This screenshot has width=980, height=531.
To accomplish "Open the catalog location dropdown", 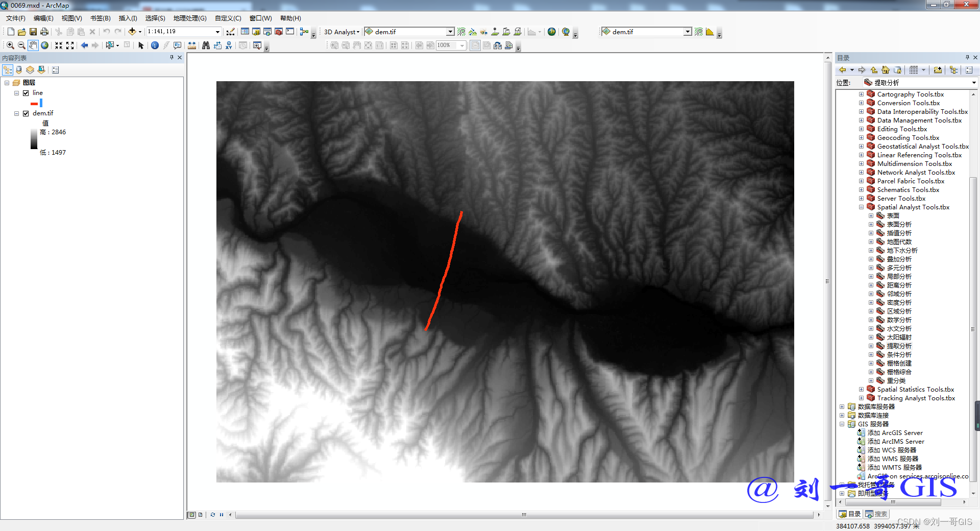I will point(973,83).
